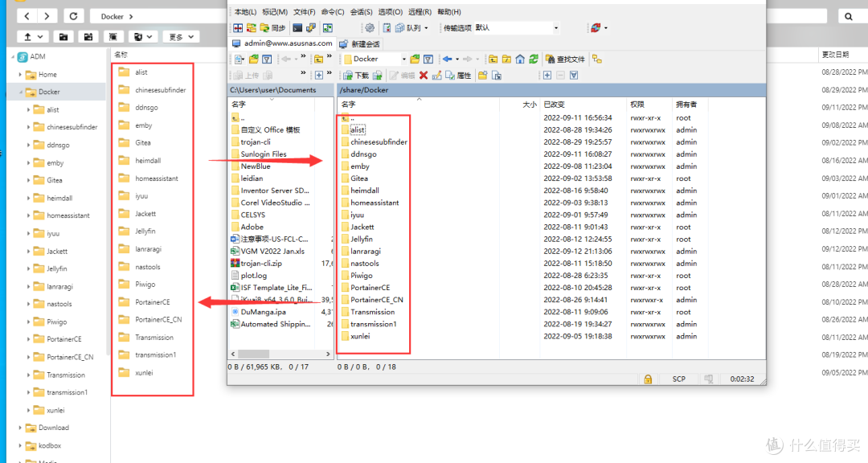Open the 传输选项 transfer settings dropdown
Viewport: 868px width, 463px height.
pos(556,27)
